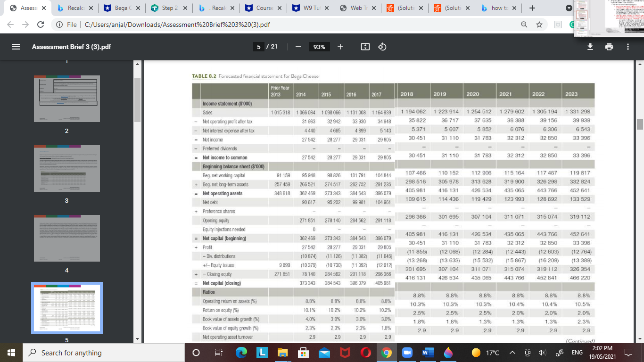
Task: Click the address bar file path
Action: pos(178,25)
